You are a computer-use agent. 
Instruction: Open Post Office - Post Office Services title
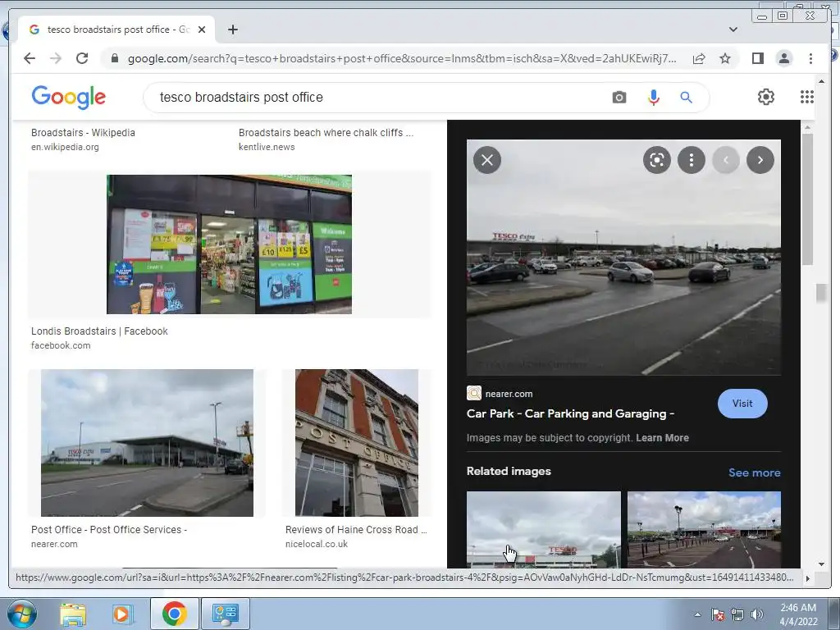coord(109,529)
